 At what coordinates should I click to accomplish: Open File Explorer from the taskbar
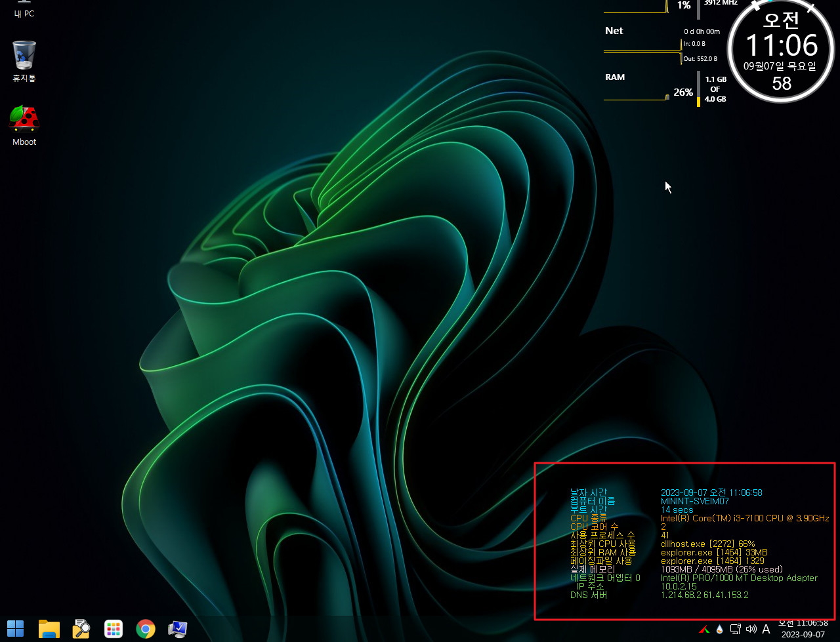(49, 629)
